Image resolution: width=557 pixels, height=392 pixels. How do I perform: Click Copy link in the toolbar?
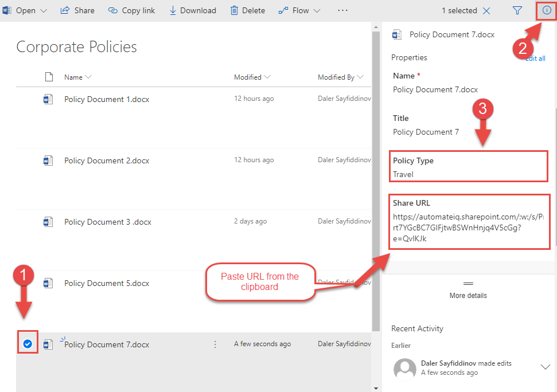click(x=131, y=11)
